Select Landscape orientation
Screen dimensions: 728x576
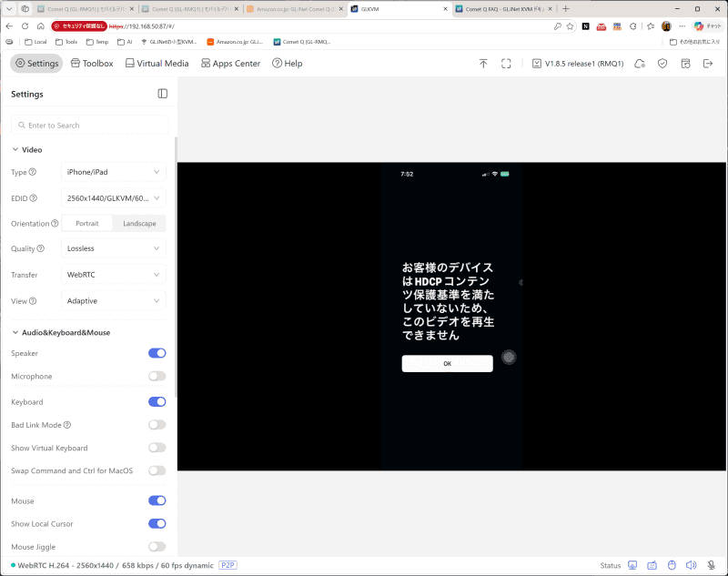(x=139, y=223)
